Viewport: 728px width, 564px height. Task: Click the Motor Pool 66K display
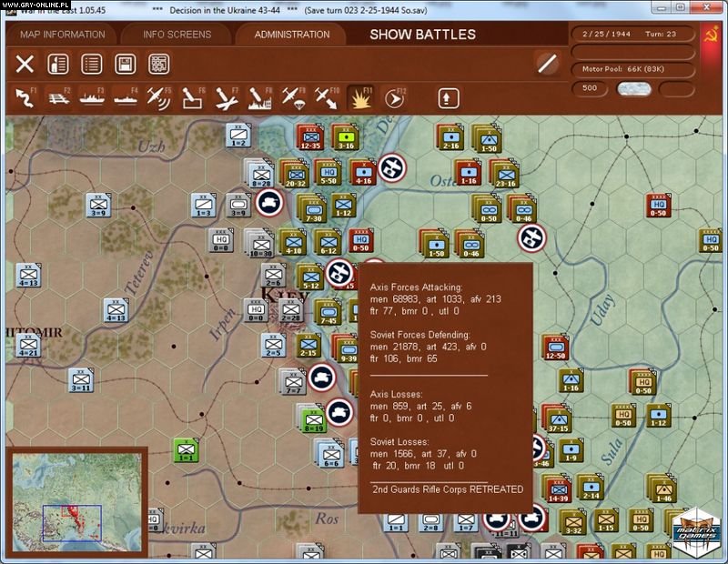click(x=623, y=67)
